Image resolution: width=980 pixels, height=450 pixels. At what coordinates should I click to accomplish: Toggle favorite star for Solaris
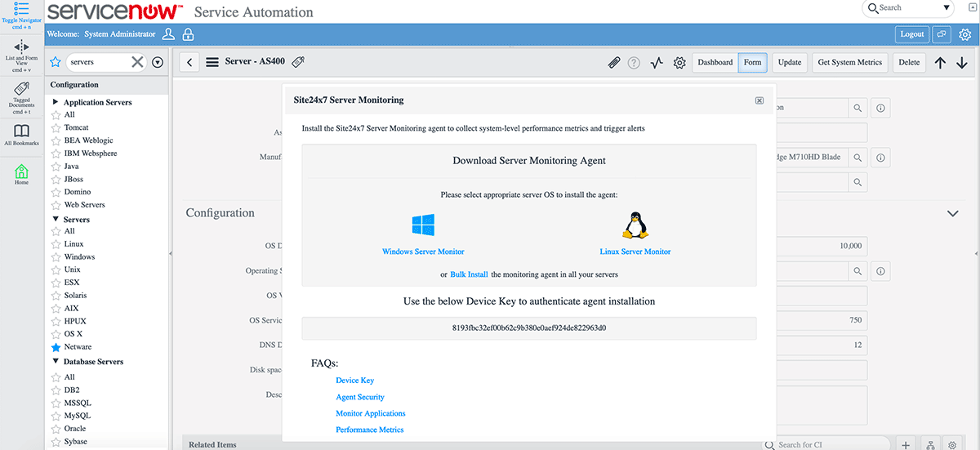[x=56, y=296]
